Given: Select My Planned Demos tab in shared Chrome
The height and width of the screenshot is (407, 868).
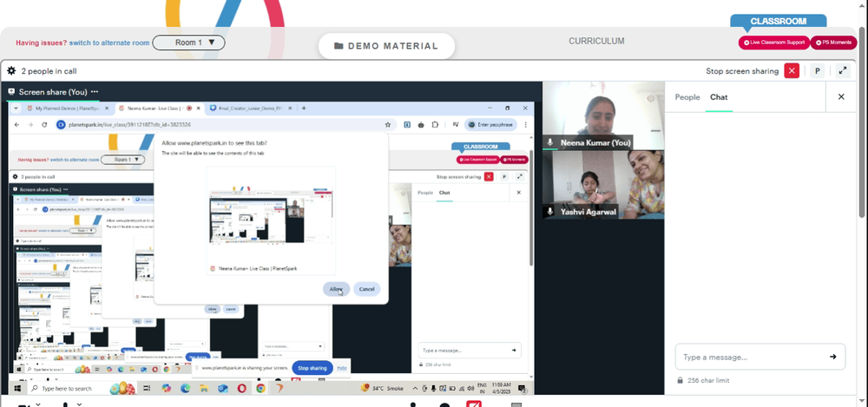Looking at the screenshot, I should pyautogui.click(x=67, y=108).
